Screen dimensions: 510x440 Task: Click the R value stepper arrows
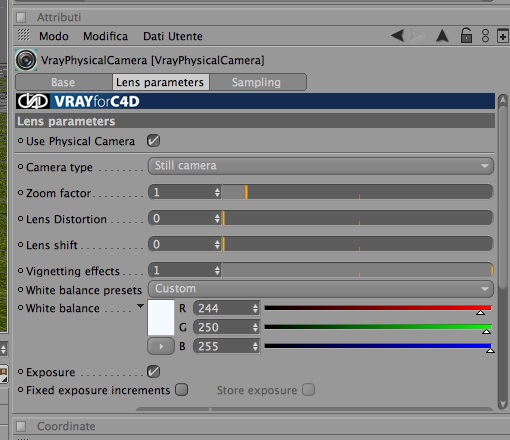point(255,308)
